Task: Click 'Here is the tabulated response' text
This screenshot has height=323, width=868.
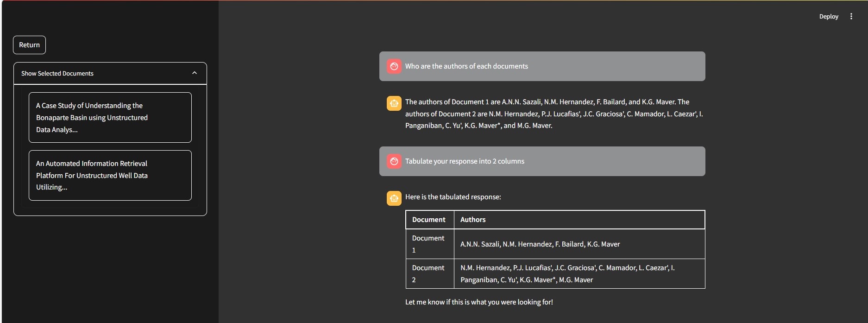Action: point(453,197)
